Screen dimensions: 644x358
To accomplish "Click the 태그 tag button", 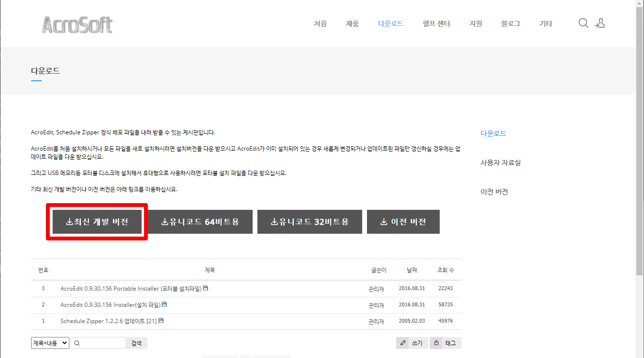I will pyautogui.click(x=445, y=343).
